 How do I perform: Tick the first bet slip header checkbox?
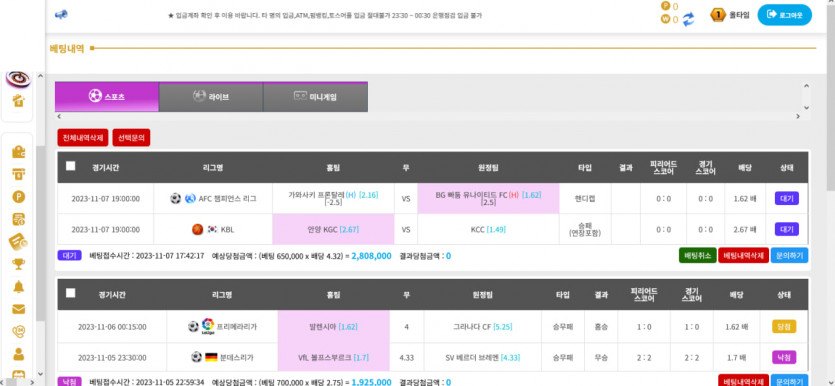pos(70,166)
